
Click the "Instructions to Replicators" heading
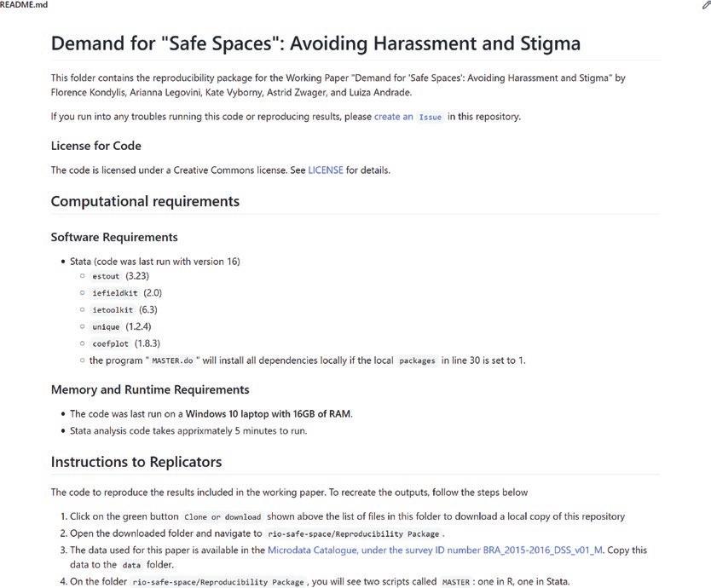136,463
